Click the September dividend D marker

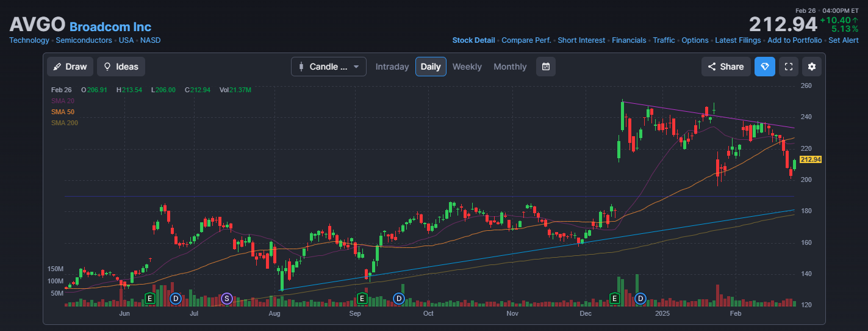click(x=399, y=298)
